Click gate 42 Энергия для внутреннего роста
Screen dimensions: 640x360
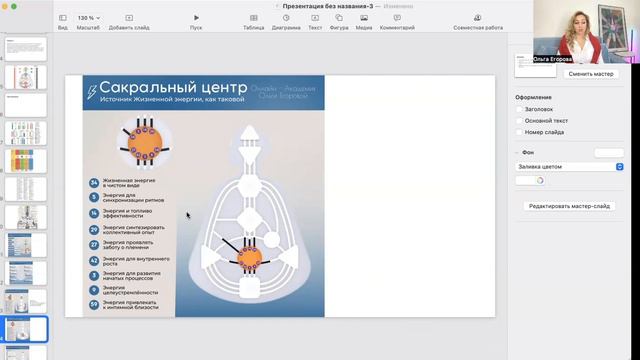136,261
